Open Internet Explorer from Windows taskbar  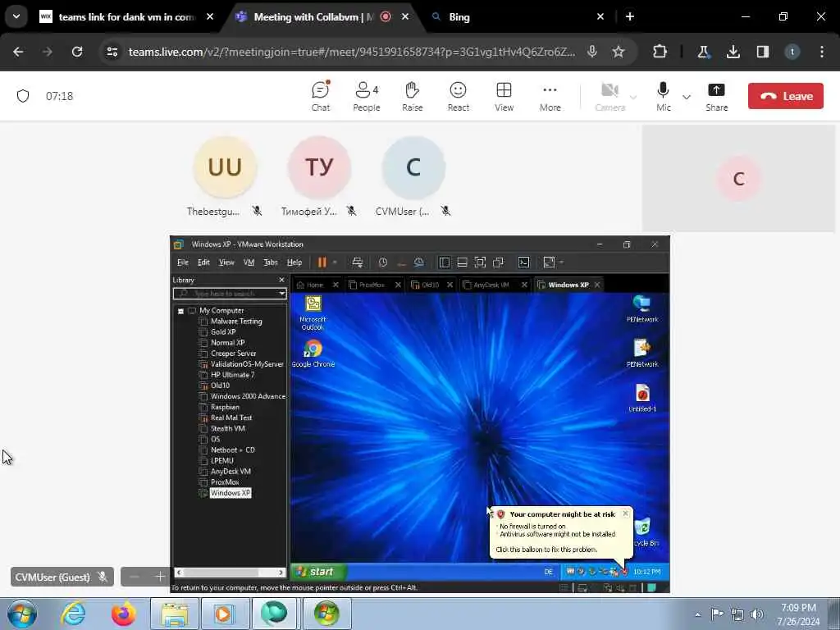(73, 614)
